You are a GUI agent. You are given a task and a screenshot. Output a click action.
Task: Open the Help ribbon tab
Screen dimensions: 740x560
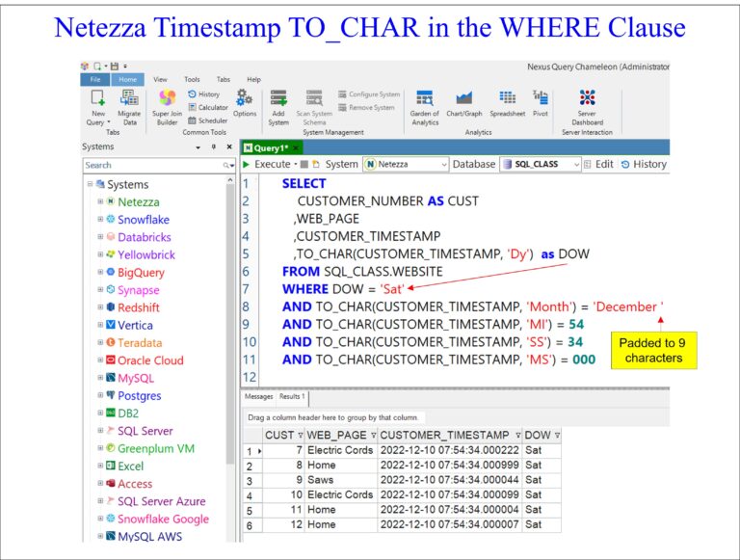(x=253, y=79)
